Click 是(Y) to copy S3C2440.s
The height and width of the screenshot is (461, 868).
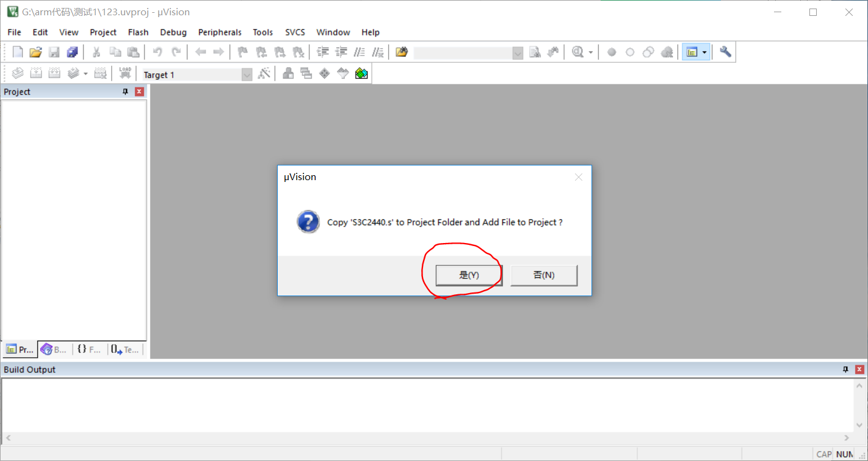[469, 275]
